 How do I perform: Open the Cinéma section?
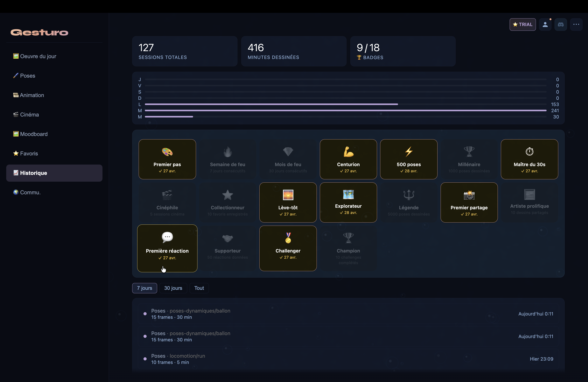[54, 115]
